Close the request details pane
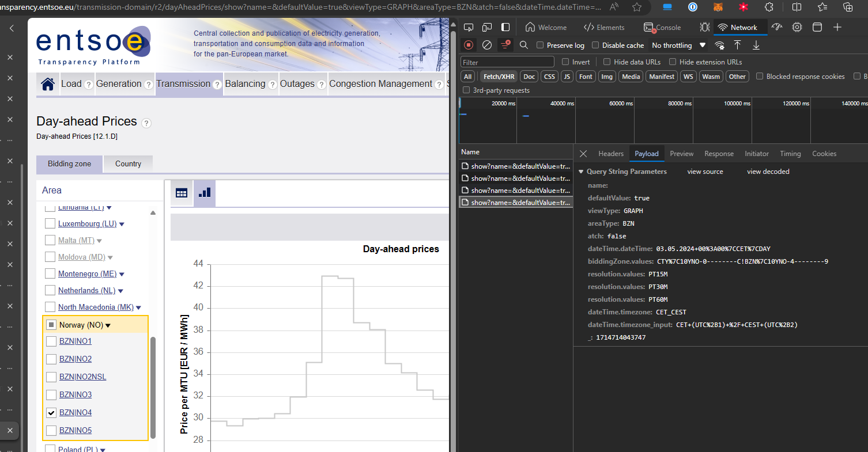 click(x=583, y=154)
